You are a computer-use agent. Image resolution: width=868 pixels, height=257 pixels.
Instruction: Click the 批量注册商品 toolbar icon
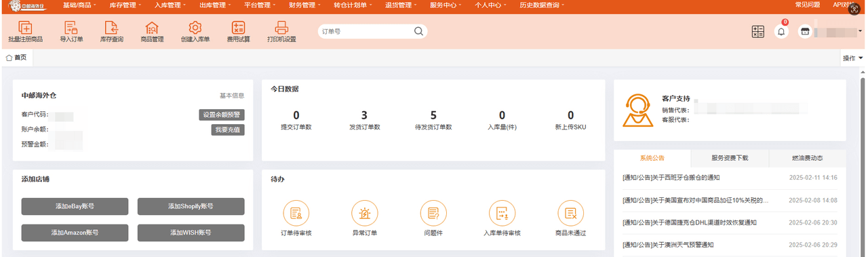pyautogui.click(x=25, y=28)
